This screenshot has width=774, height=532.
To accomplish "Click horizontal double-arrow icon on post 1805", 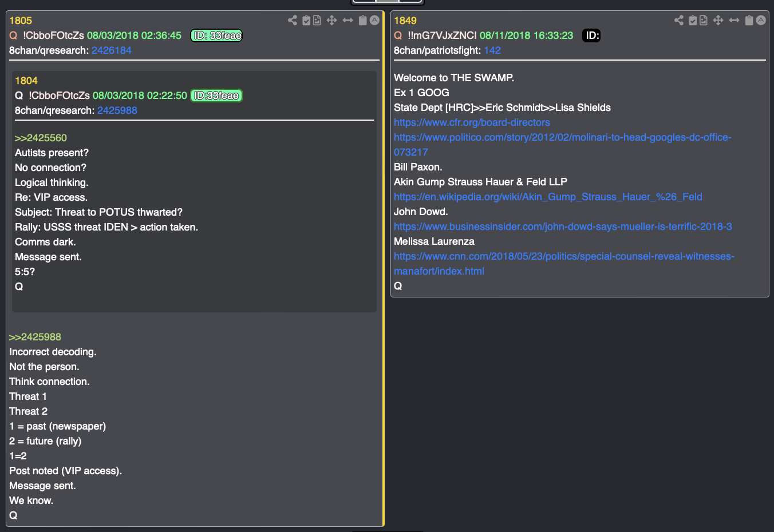I will coord(347,21).
